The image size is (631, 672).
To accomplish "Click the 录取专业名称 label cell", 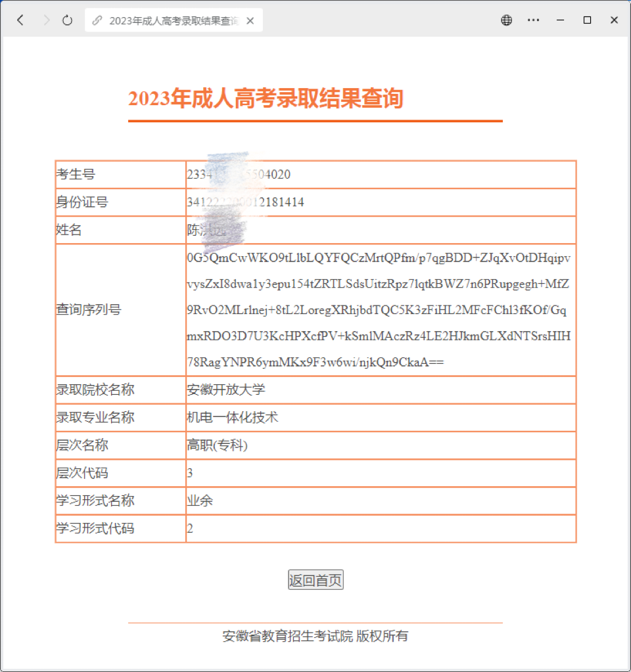I will (x=120, y=417).
